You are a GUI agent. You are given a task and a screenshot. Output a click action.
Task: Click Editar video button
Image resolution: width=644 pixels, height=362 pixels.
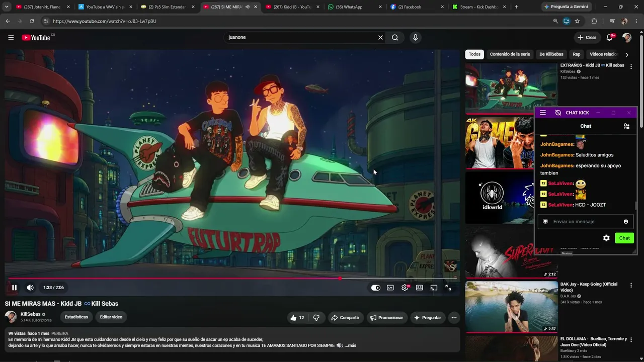pos(111,317)
